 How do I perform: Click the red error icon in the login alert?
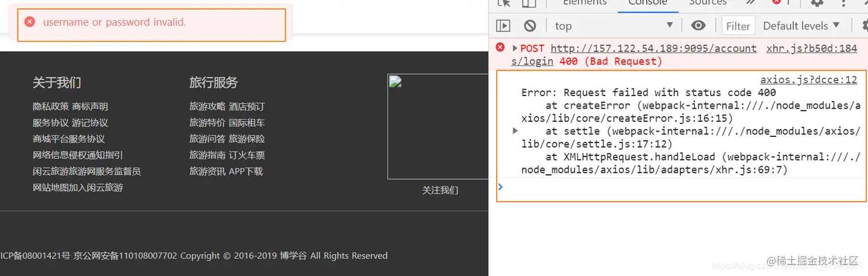coord(30,22)
